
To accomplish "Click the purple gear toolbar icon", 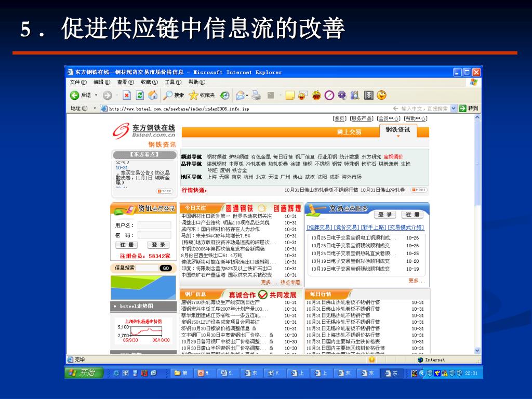I will (x=342, y=96).
